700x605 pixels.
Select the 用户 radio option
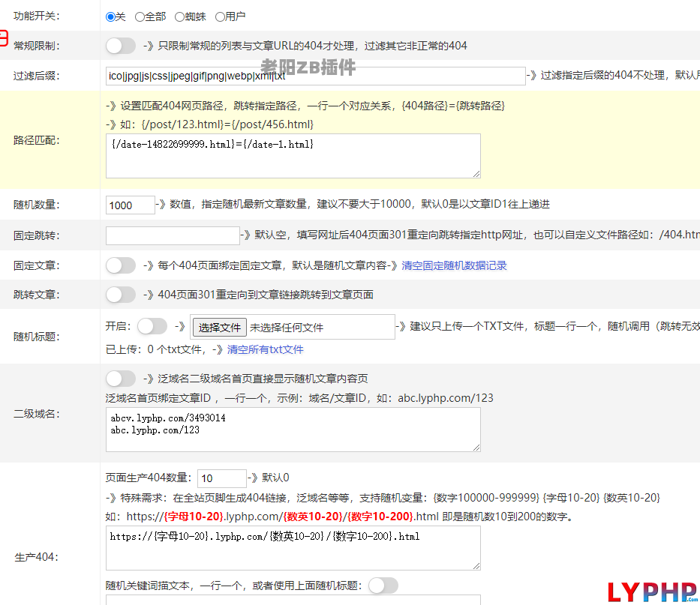click(220, 17)
